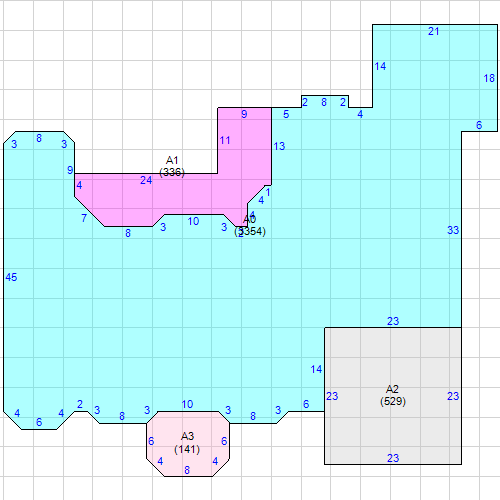Click the A0 (3354) area label
The height and width of the screenshot is (500, 500).
(x=250, y=225)
